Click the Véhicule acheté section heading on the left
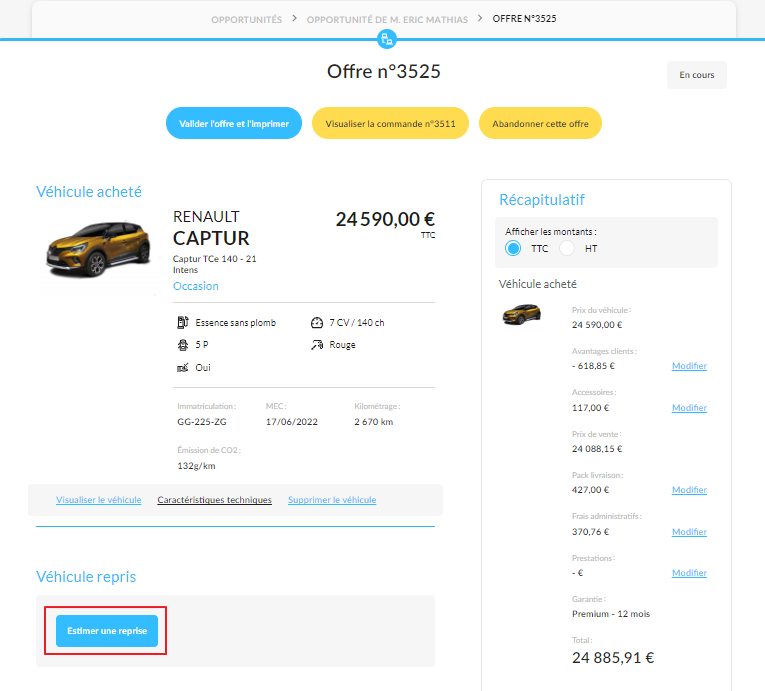Viewport: 765px width, 691px height. [89, 192]
